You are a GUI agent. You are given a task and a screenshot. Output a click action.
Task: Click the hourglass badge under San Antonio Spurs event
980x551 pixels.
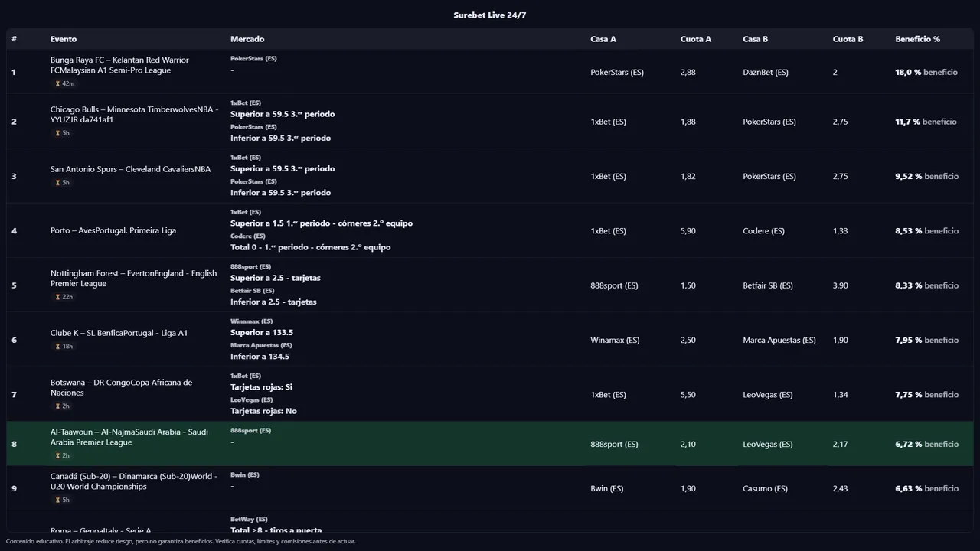[63, 183]
